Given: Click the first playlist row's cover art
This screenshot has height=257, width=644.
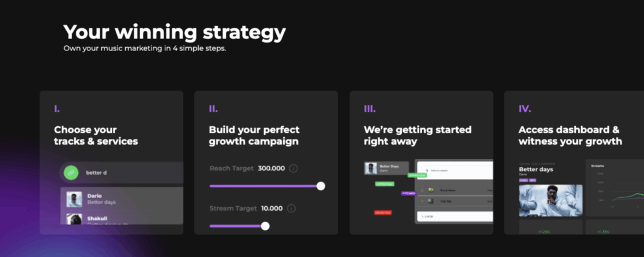Looking at the screenshot, I should 431,190.
